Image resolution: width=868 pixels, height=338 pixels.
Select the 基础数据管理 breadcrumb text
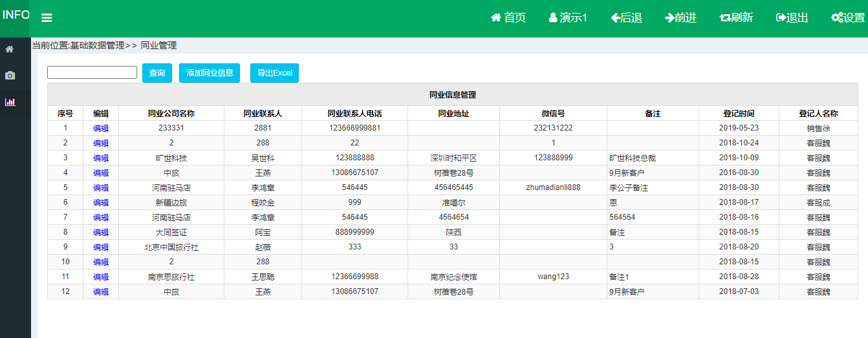point(97,45)
